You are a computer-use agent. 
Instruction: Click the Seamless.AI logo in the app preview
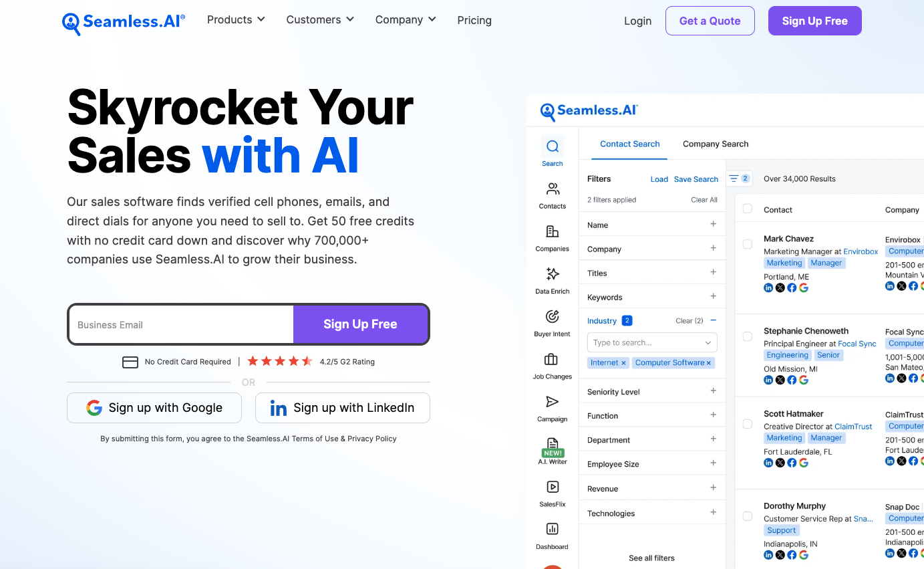[589, 111]
